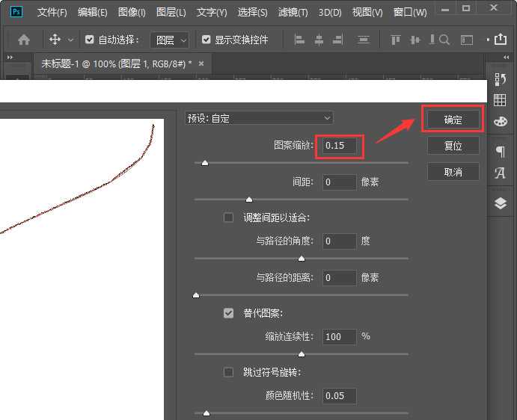Expand the Move tool preset arrow
The width and height of the screenshot is (517, 420).
pyautogui.click(x=71, y=40)
